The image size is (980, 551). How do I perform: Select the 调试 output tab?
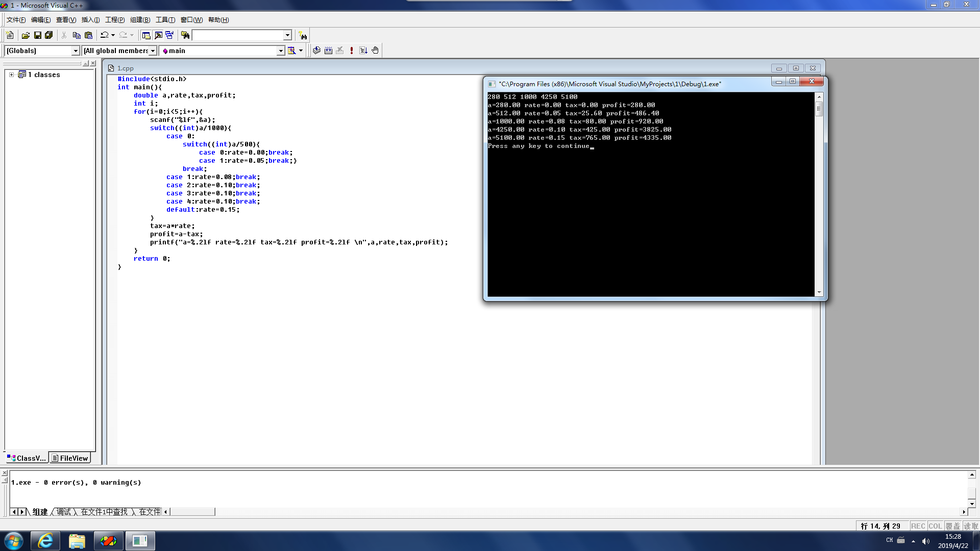(64, 512)
